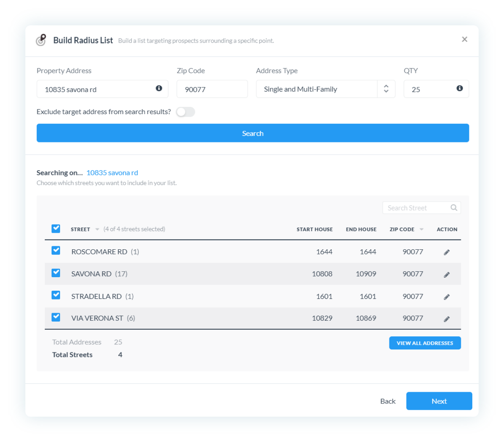Click the magnifier icon in Search Street
Screen dimensions: 504x442
coord(454,207)
